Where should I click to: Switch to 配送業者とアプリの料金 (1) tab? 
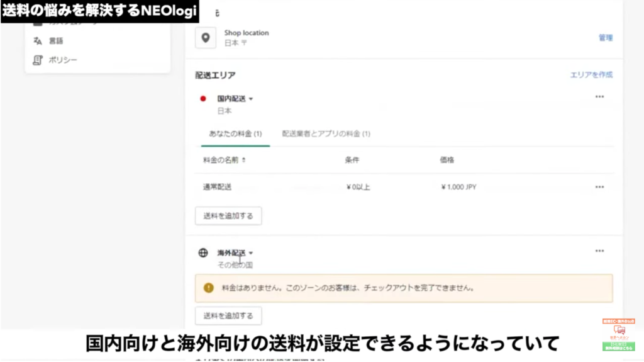click(x=326, y=133)
